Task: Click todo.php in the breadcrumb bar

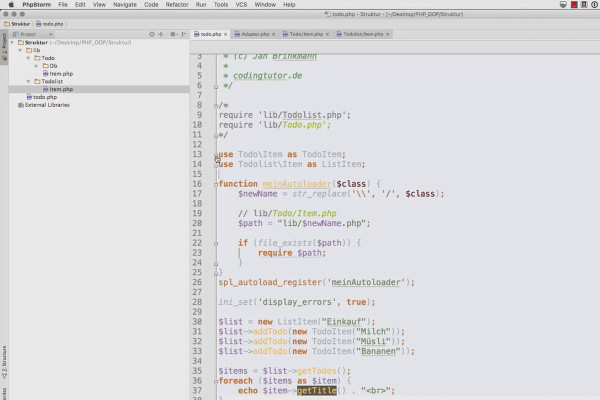Action: (x=50, y=24)
